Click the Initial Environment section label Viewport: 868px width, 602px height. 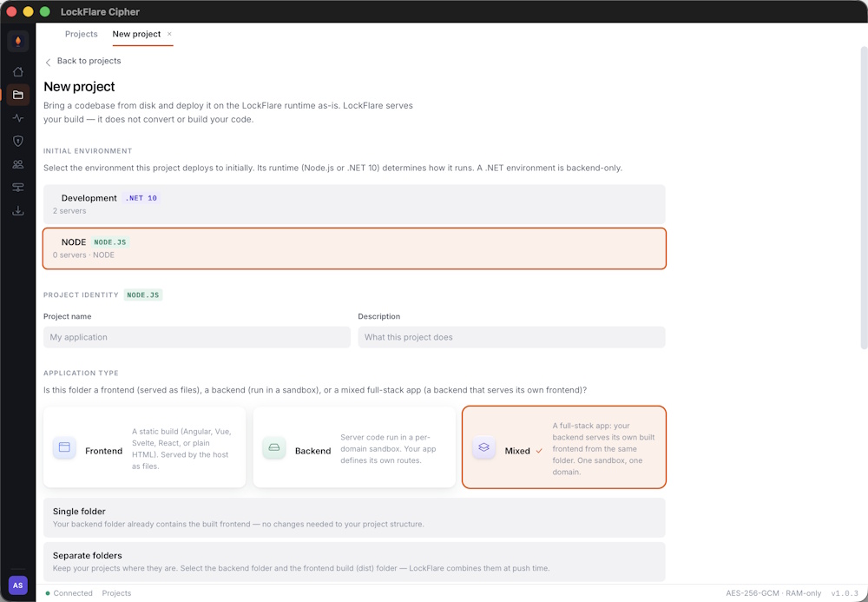pos(88,150)
